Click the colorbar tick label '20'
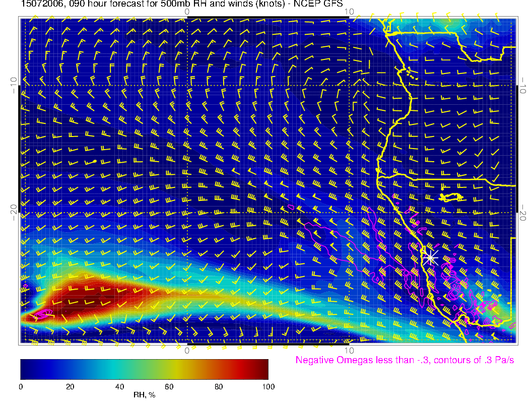The width and height of the screenshot is (532, 411). point(70,387)
